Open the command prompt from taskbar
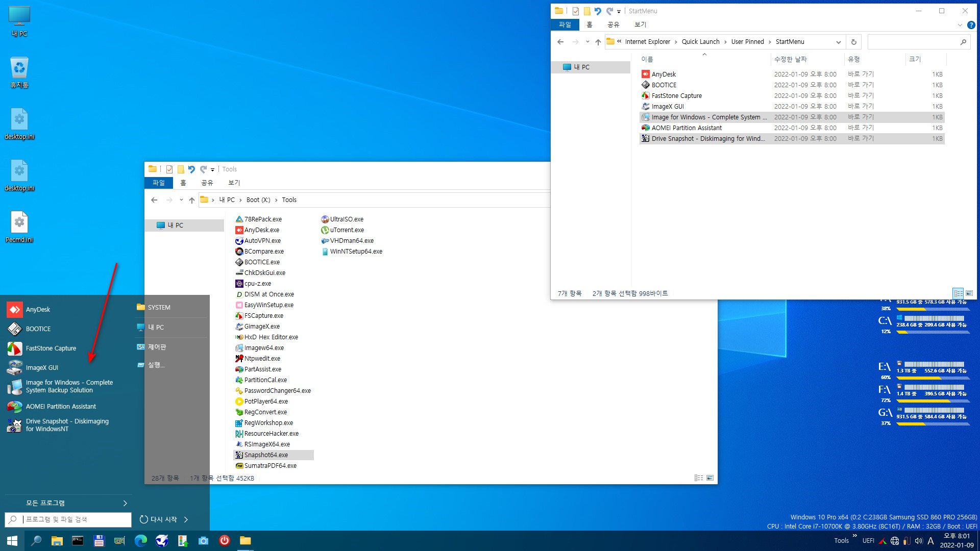980x551 pixels. 78,541
